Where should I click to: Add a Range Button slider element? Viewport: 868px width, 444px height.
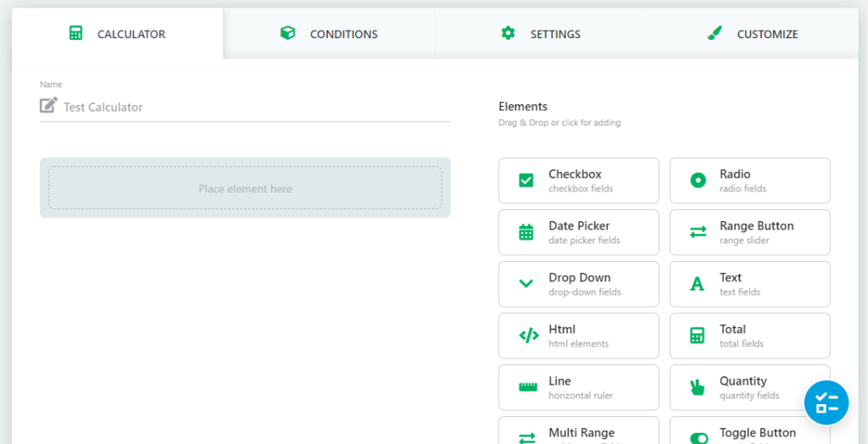tap(750, 232)
